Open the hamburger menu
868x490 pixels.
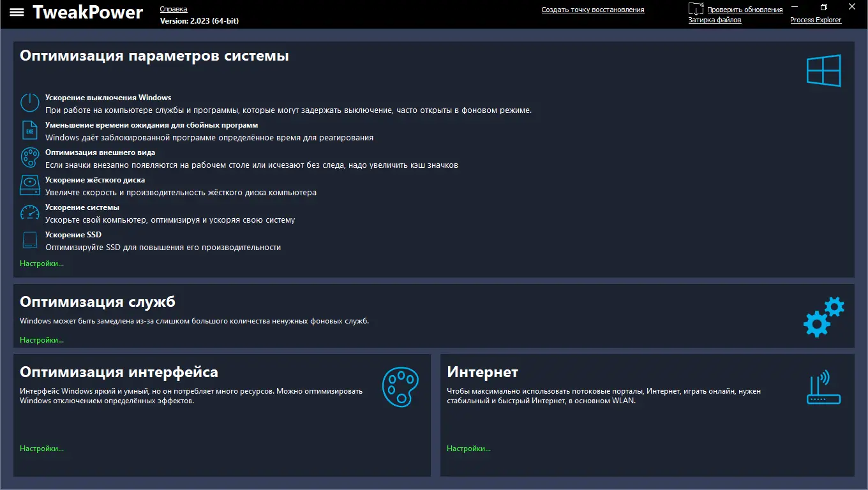pyautogui.click(x=17, y=12)
